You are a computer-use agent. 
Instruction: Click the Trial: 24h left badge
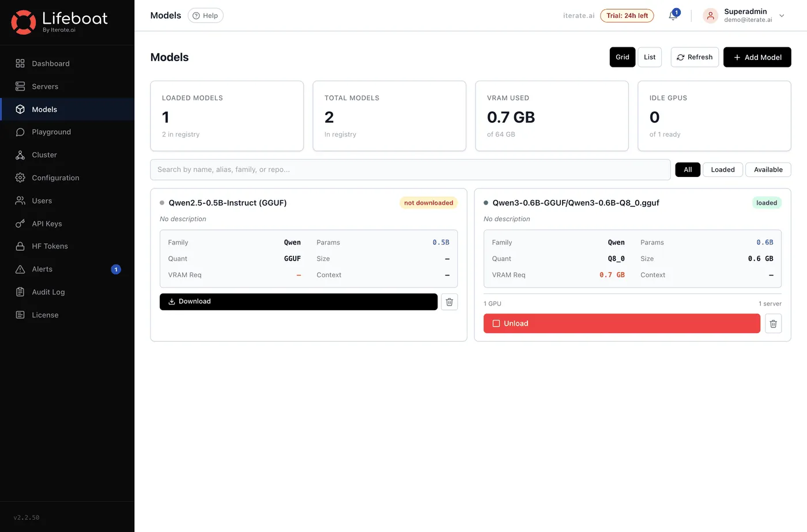pyautogui.click(x=627, y=16)
